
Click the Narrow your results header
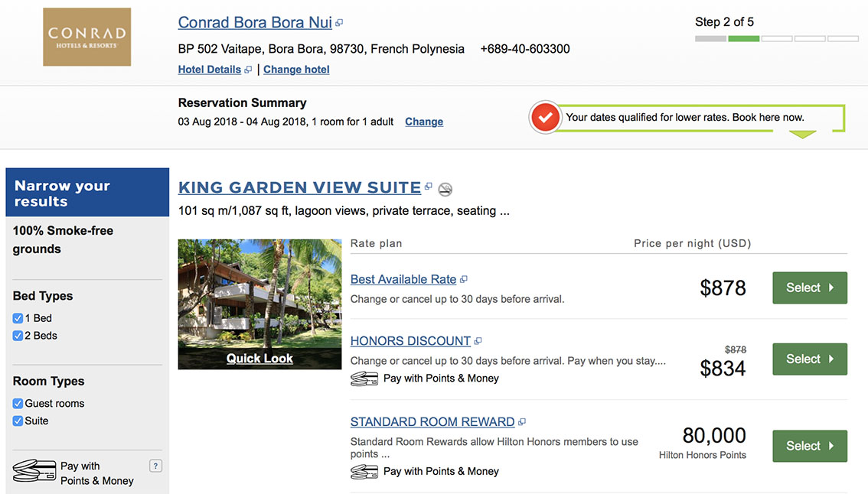click(87, 193)
